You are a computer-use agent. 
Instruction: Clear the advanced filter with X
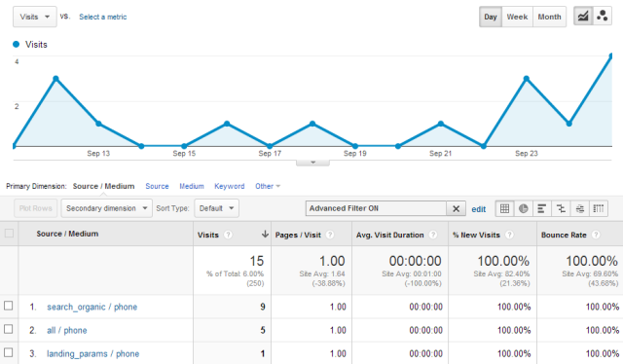click(457, 208)
